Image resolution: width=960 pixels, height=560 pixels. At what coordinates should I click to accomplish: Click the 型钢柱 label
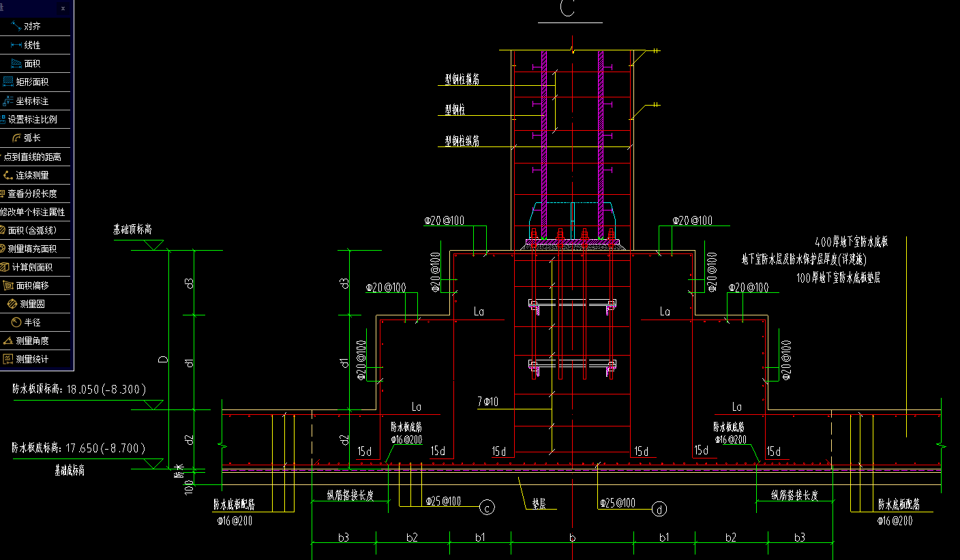coord(455,110)
